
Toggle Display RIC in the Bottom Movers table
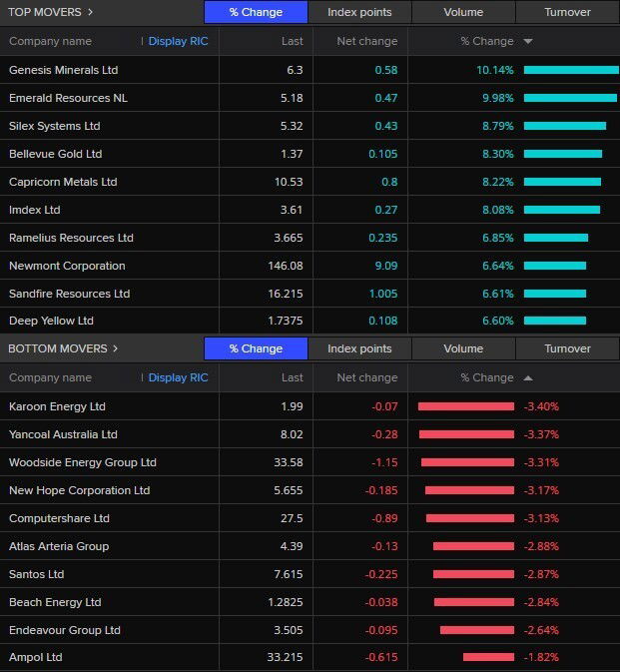click(178, 378)
